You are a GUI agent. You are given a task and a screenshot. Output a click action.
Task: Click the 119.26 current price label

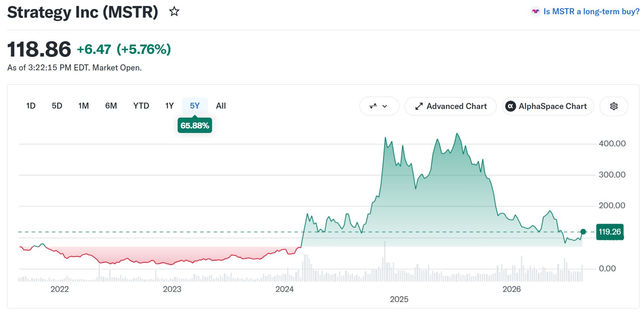click(x=610, y=232)
